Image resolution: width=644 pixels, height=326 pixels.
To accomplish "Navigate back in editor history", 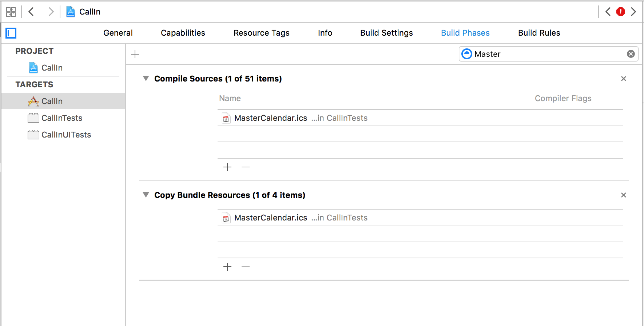I will tap(31, 12).
